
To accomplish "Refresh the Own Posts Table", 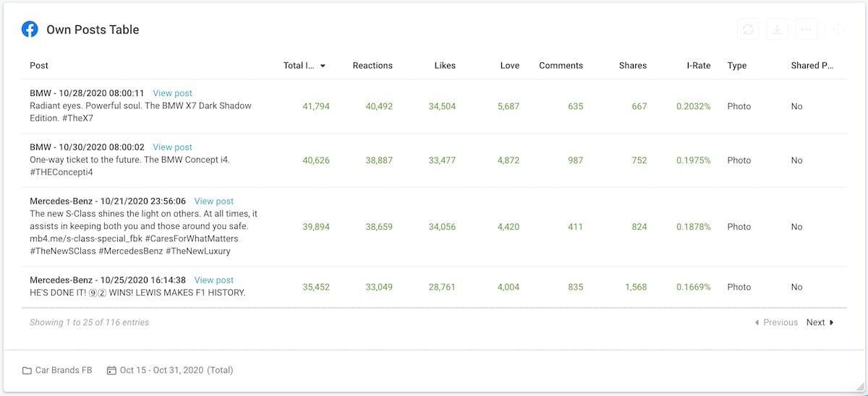I will 748,30.
